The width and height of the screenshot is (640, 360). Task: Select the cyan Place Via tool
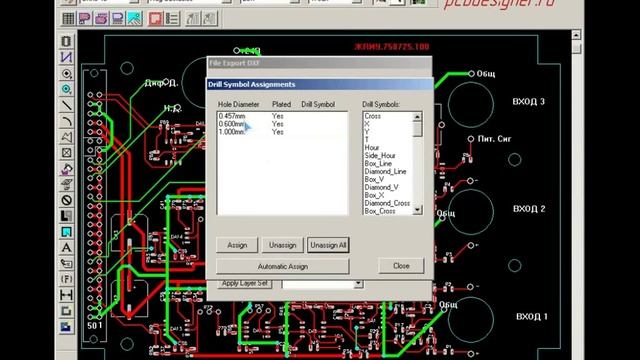click(67, 89)
